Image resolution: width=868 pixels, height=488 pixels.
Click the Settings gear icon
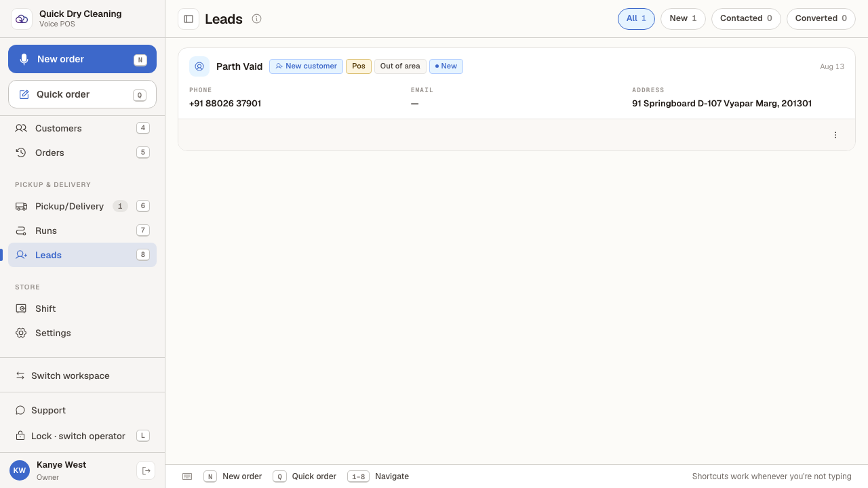coord(21,333)
